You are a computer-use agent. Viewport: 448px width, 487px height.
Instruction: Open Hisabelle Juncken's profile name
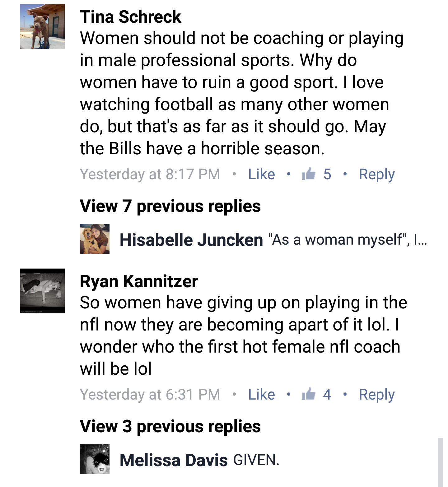click(x=191, y=240)
